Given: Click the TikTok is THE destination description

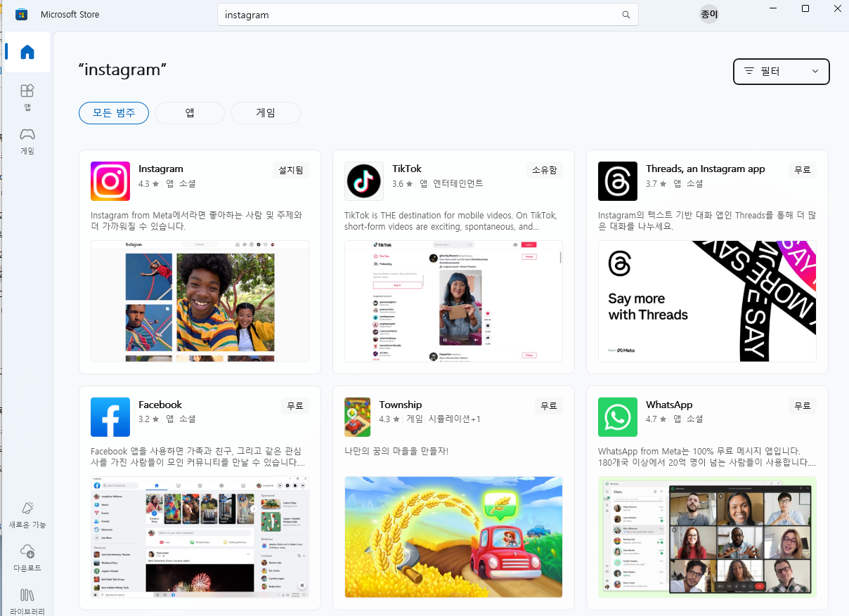Looking at the screenshot, I should tap(451, 221).
